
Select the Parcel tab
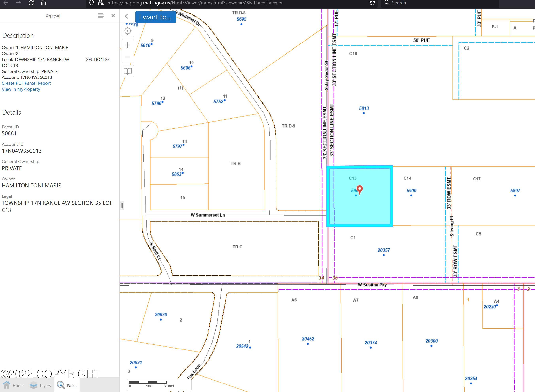tap(67, 385)
